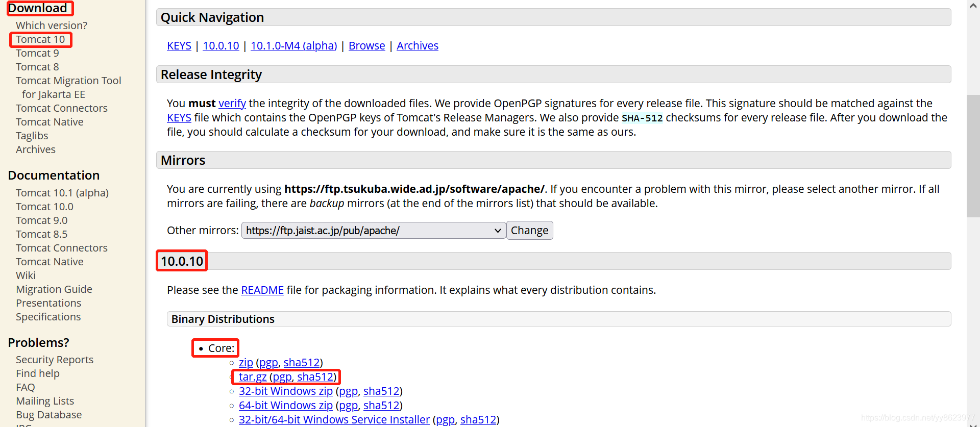Click the page vertical scrollbar thumb

(x=973, y=156)
